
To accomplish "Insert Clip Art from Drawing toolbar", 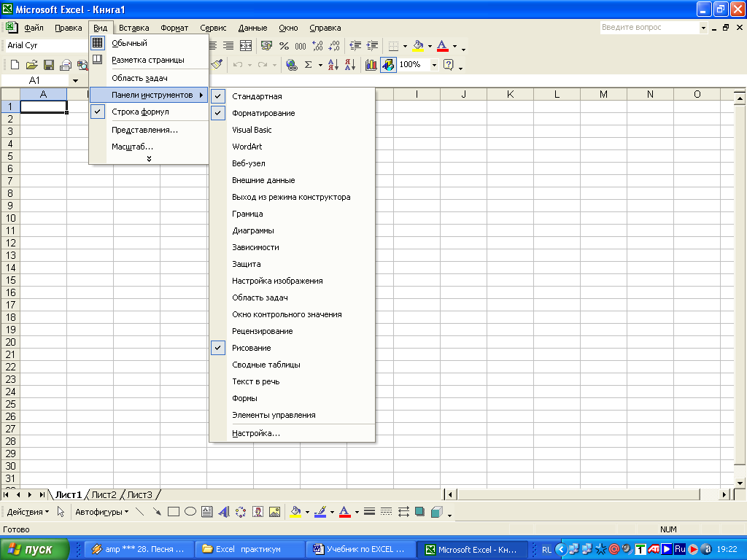I will point(258,512).
